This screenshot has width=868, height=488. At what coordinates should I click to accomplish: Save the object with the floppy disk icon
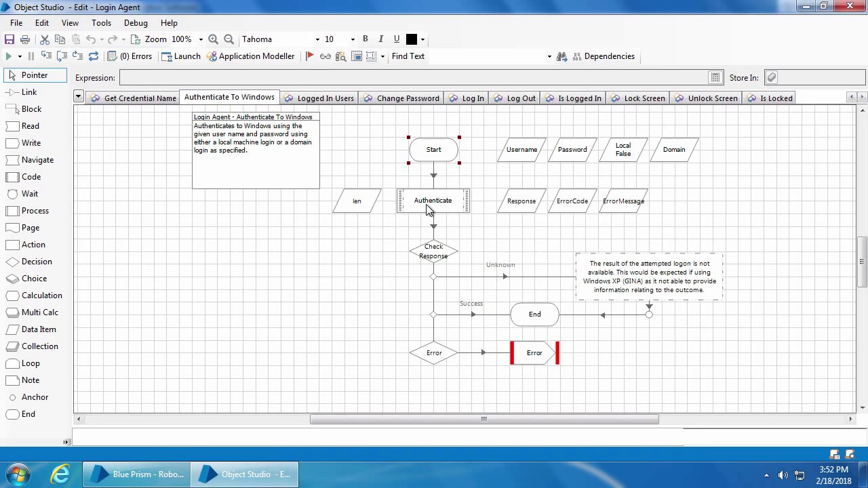click(x=9, y=39)
